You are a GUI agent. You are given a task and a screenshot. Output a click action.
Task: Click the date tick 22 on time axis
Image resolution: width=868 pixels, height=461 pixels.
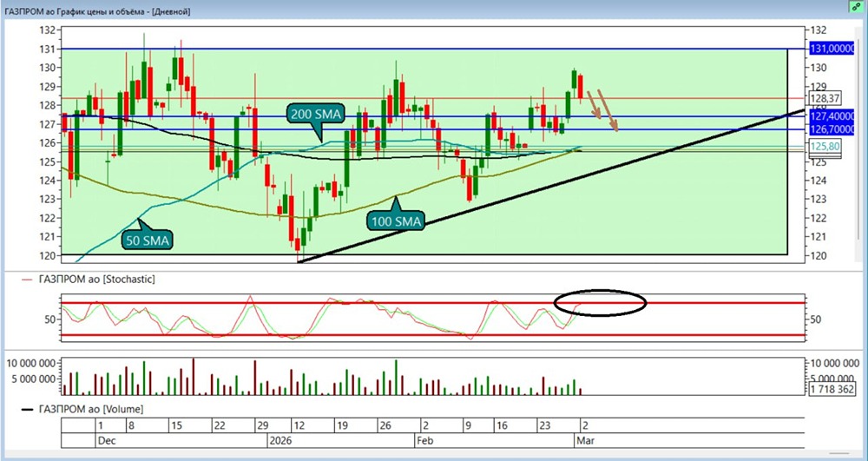tap(219, 426)
